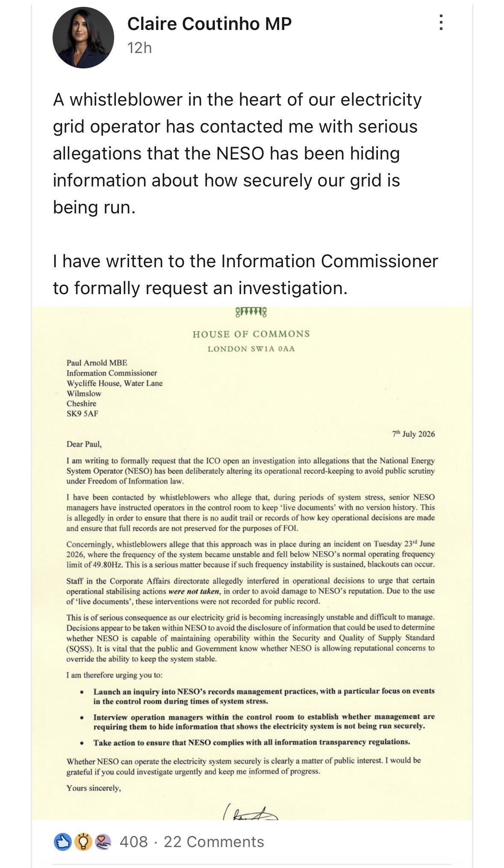The image size is (504, 868).
Task: Click the 7th July 2026 date in letter
Action: click(x=413, y=434)
